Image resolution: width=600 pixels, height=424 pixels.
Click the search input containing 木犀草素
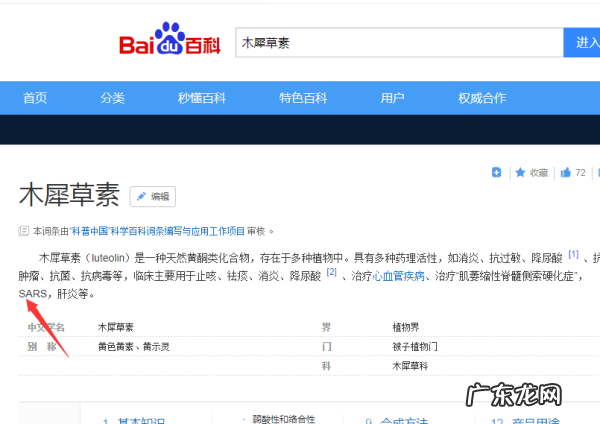point(400,44)
